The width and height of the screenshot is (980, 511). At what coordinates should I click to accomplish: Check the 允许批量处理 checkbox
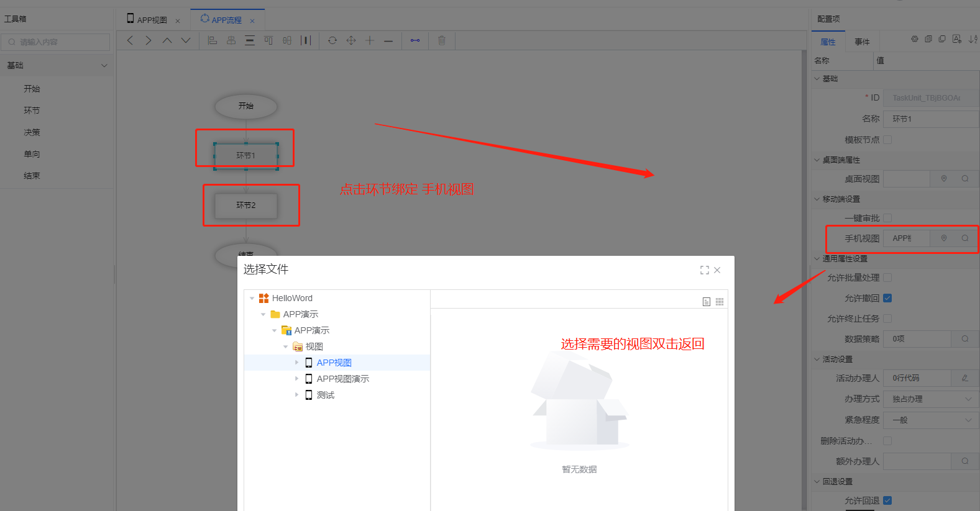(887, 278)
